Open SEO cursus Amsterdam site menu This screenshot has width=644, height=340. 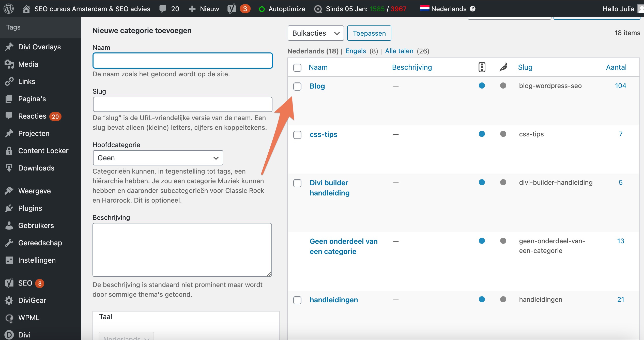click(x=92, y=9)
